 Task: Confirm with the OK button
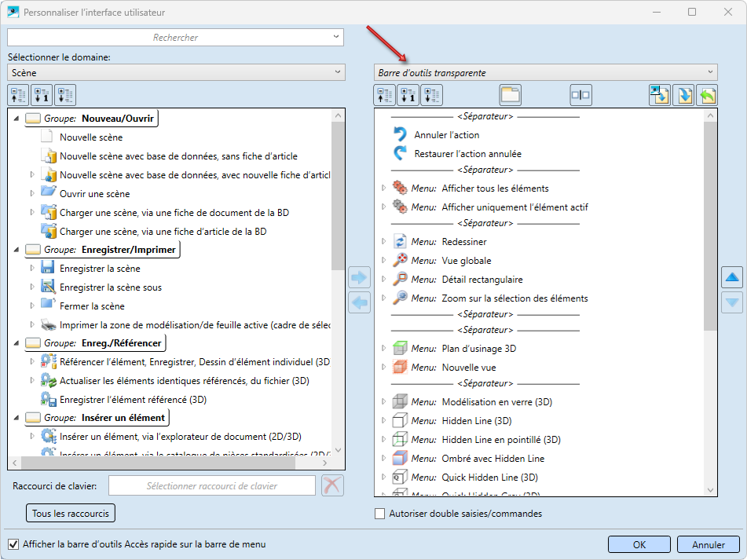click(639, 544)
